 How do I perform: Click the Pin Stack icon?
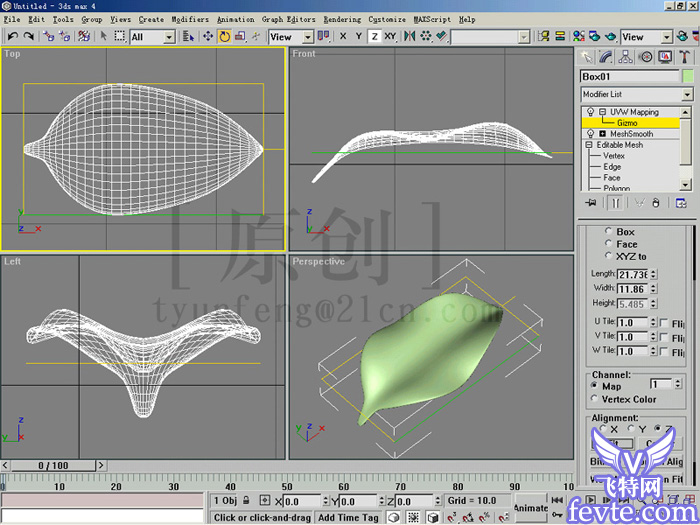591,203
